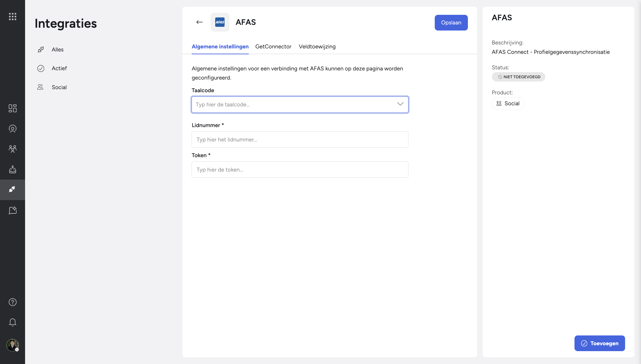
Task: Click the Opslaan button
Action: pyautogui.click(x=451, y=22)
